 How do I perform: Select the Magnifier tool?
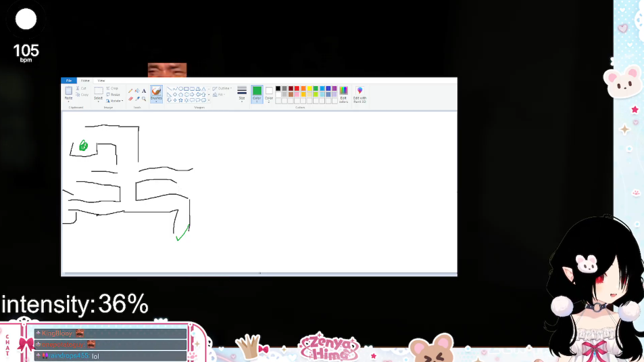(x=144, y=99)
